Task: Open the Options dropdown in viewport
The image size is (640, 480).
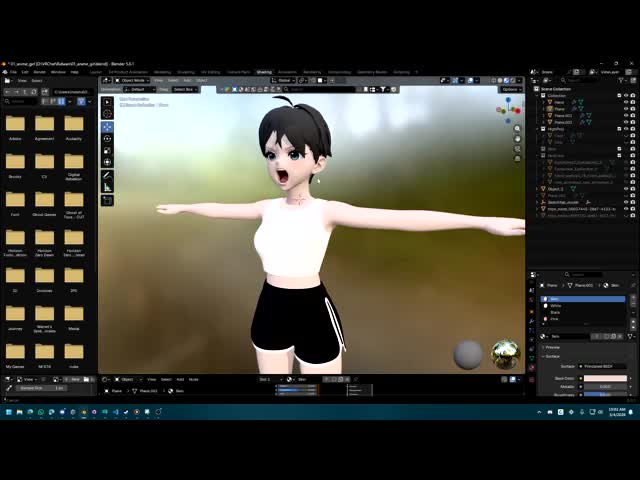Action: coord(511,89)
